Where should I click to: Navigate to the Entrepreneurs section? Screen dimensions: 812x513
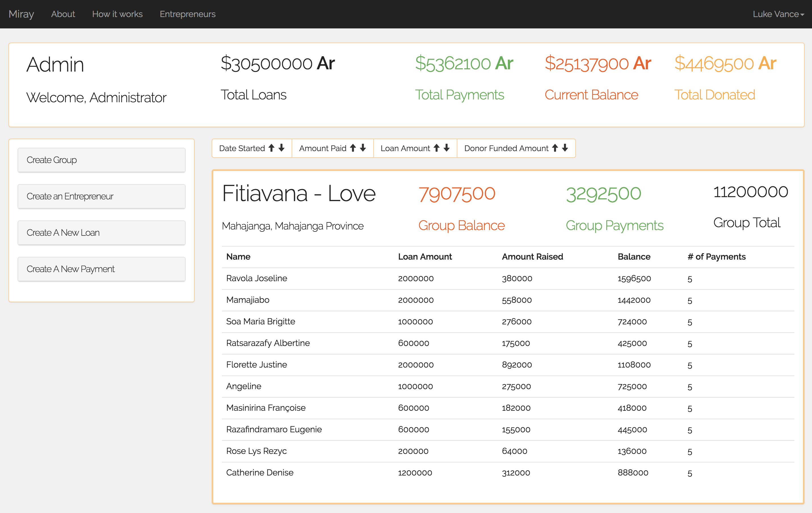click(x=188, y=14)
